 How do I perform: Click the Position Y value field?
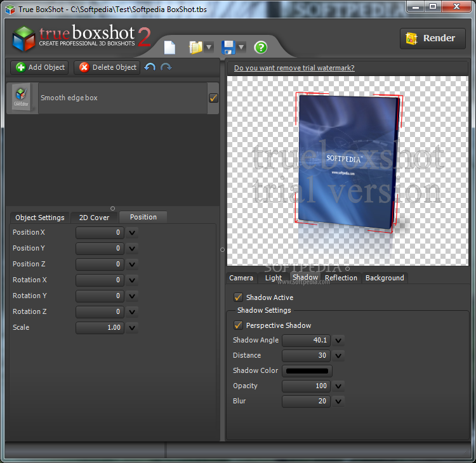(100, 248)
